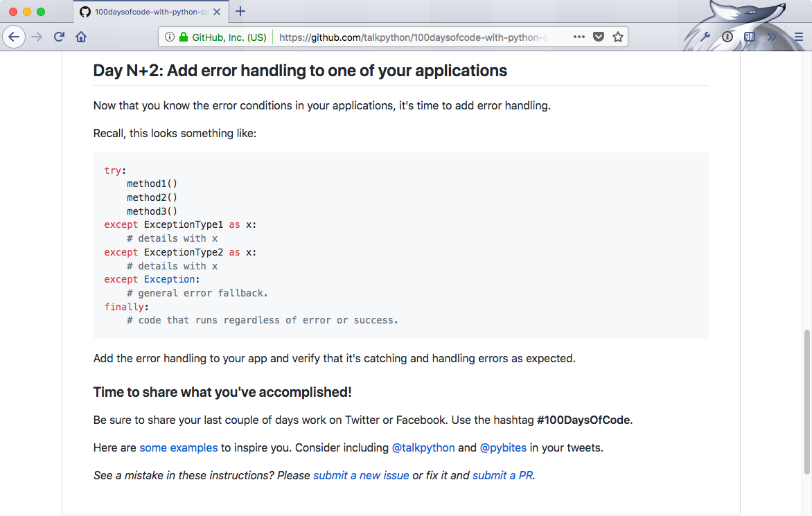Open the @talkpython link
Viewport: 812px width, 516px height.
(x=423, y=447)
